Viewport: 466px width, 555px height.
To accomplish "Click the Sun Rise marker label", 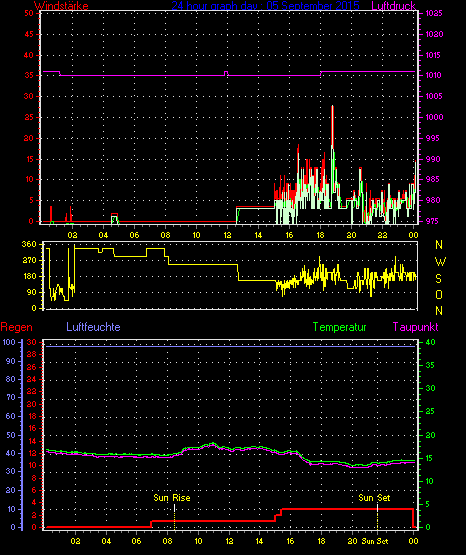I will pos(172,498).
